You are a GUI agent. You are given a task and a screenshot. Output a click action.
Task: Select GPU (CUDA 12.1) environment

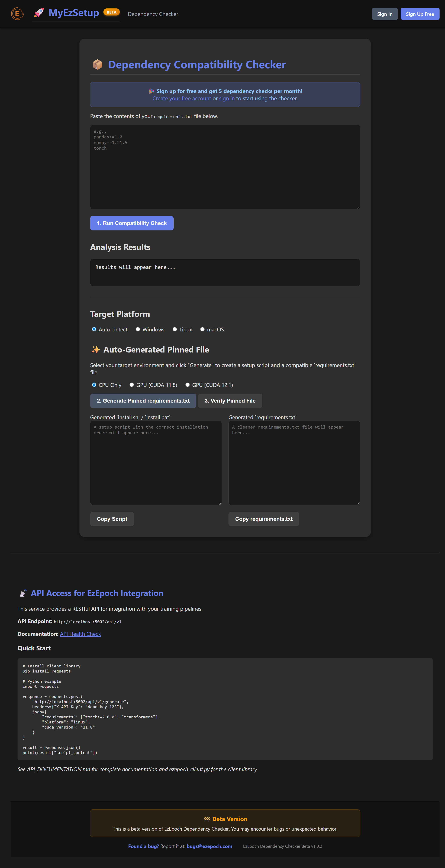[x=188, y=385]
